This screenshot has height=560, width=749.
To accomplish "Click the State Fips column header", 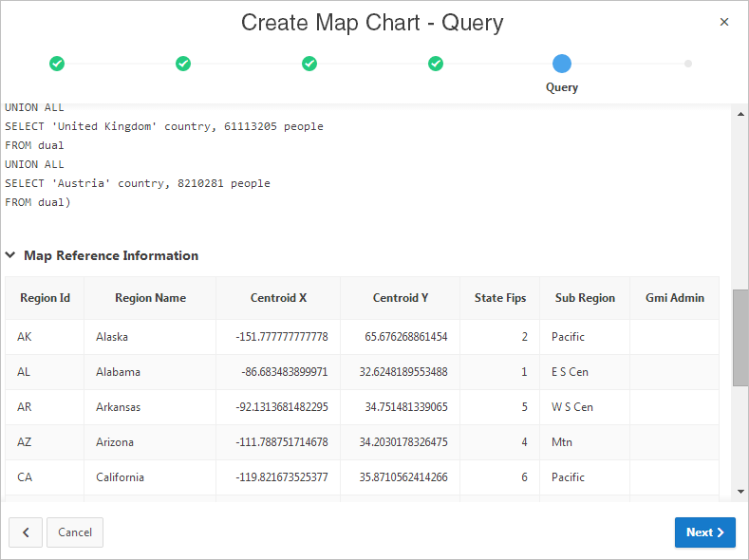I will (x=499, y=298).
